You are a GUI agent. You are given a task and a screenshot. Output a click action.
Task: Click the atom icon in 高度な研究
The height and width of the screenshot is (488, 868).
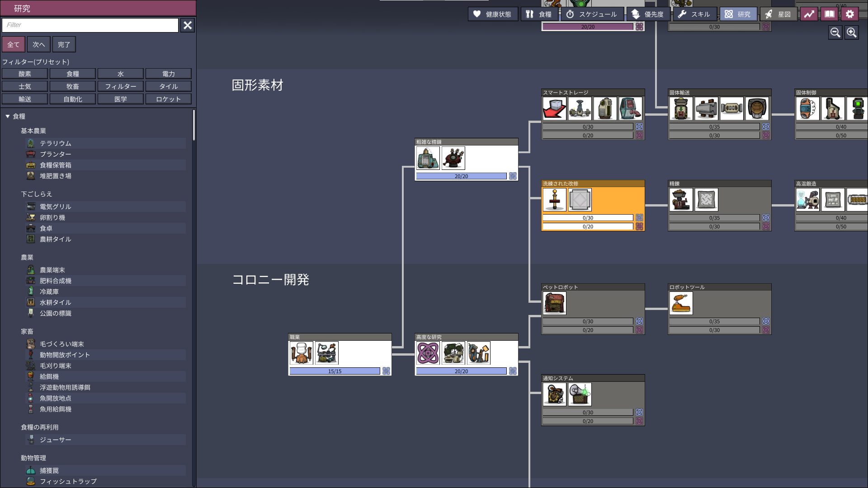tap(428, 353)
